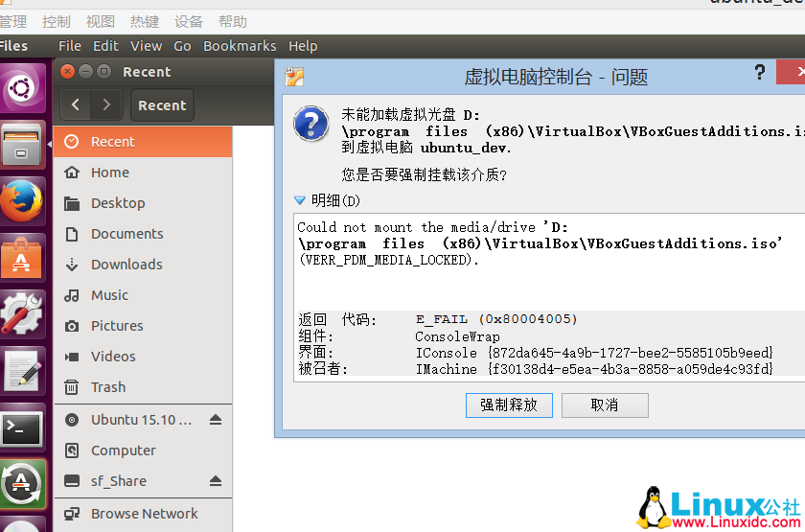
Task: Click the Pictures camera icon in sidebar
Action: 71,326
